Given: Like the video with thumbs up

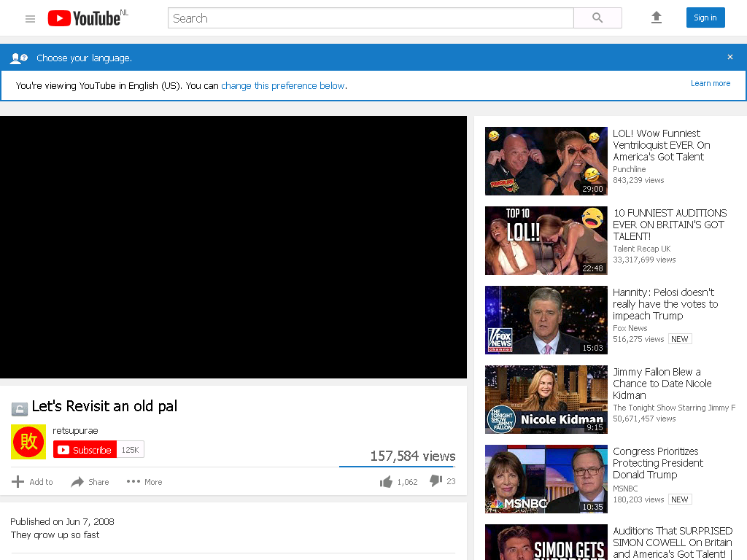Looking at the screenshot, I should [x=386, y=481].
